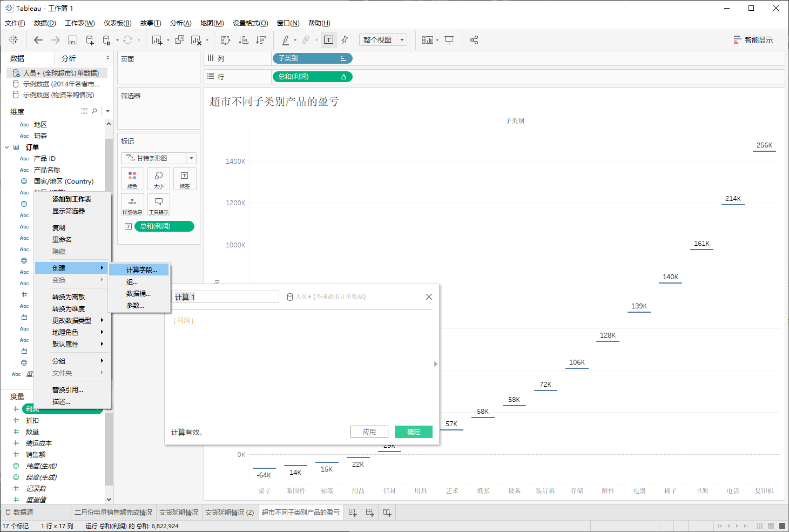Open the 设置格式 menu
The height and width of the screenshot is (532, 789).
(x=250, y=23)
